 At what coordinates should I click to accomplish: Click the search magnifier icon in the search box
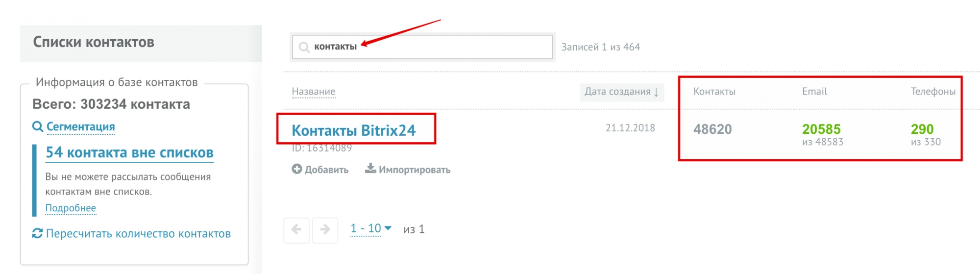[304, 47]
